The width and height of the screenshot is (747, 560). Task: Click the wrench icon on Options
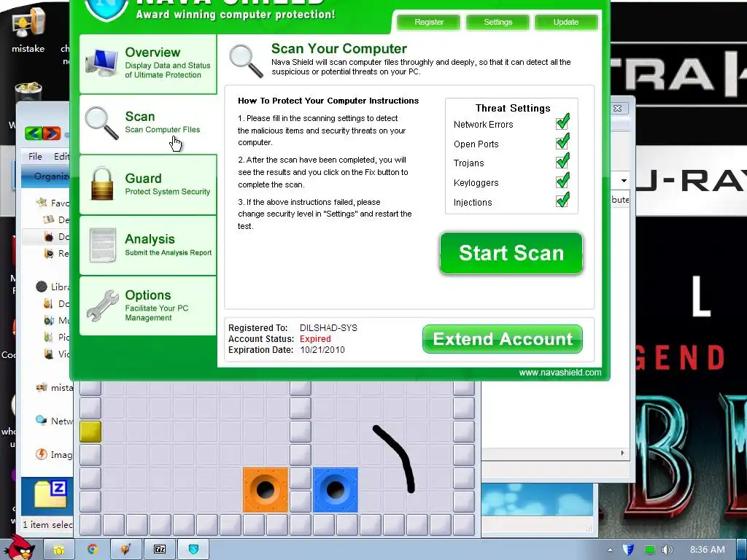(x=102, y=306)
